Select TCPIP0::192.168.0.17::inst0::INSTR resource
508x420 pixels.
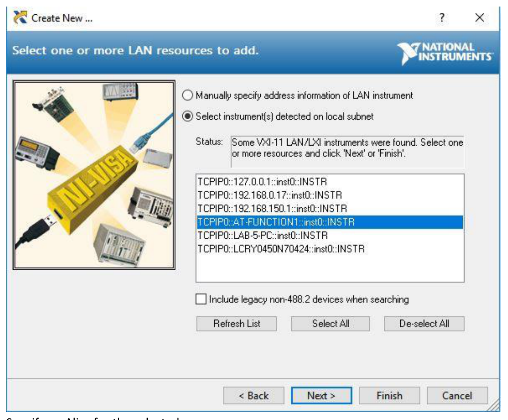[330, 195]
